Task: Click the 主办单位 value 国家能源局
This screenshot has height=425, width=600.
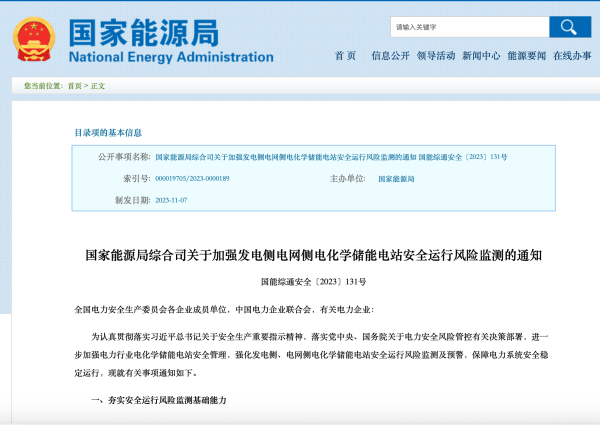Action: click(396, 178)
